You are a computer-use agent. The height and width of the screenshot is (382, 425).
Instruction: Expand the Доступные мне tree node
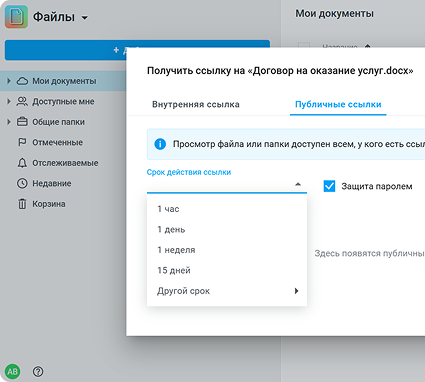point(9,101)
